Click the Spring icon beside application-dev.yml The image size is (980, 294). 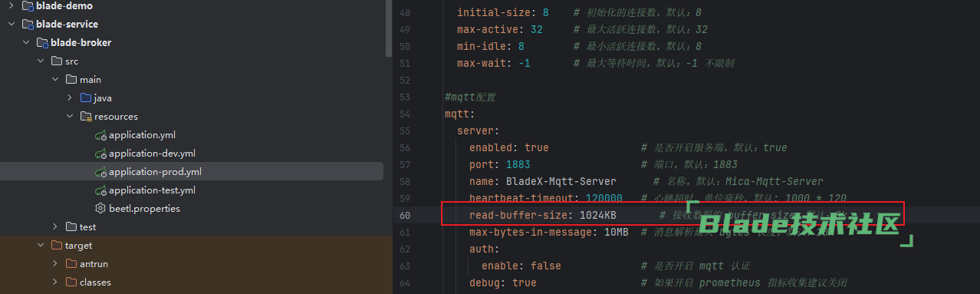(100, 154)
